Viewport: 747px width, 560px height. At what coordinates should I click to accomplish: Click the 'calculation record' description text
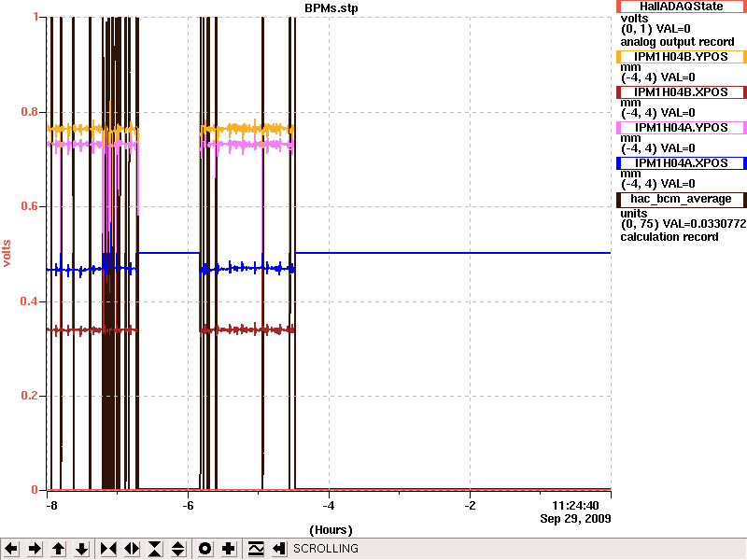tap(669, 237)
